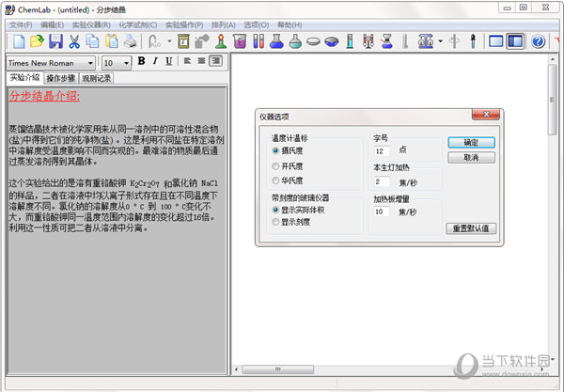Align text to the left
The image size is (564, 392).
tap(187, 61)
